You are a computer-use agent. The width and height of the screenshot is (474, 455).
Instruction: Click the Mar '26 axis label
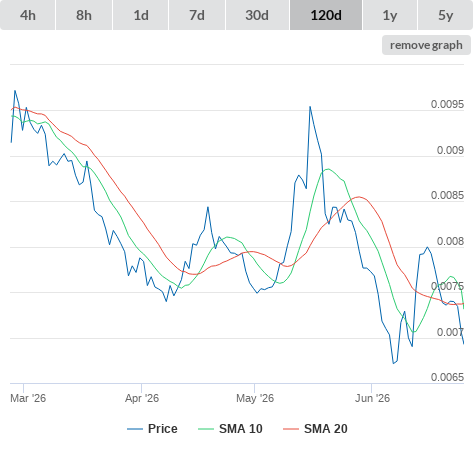[x=28, y=398]
